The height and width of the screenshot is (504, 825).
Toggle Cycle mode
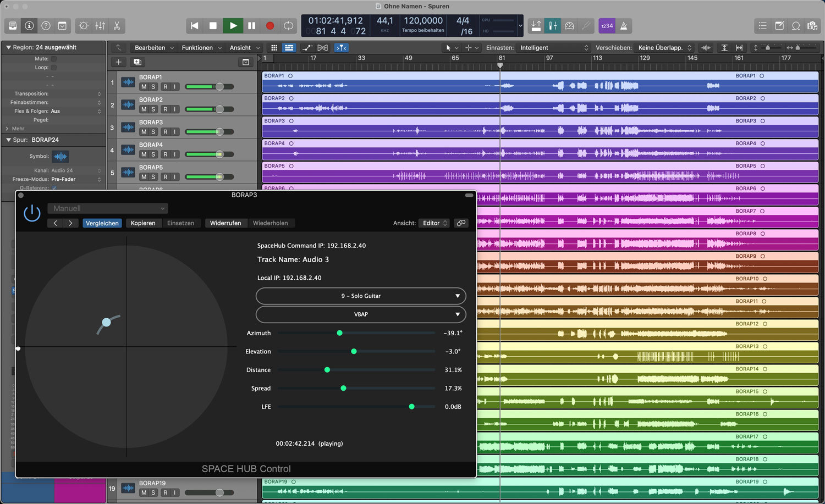pos(288,26)
